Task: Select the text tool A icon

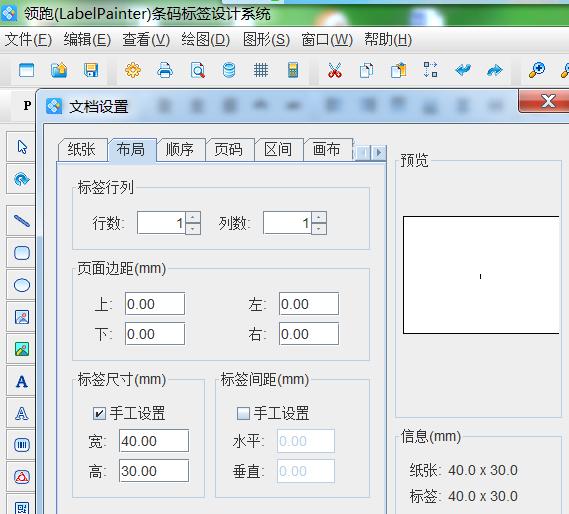Action: [x=21, y=381]
